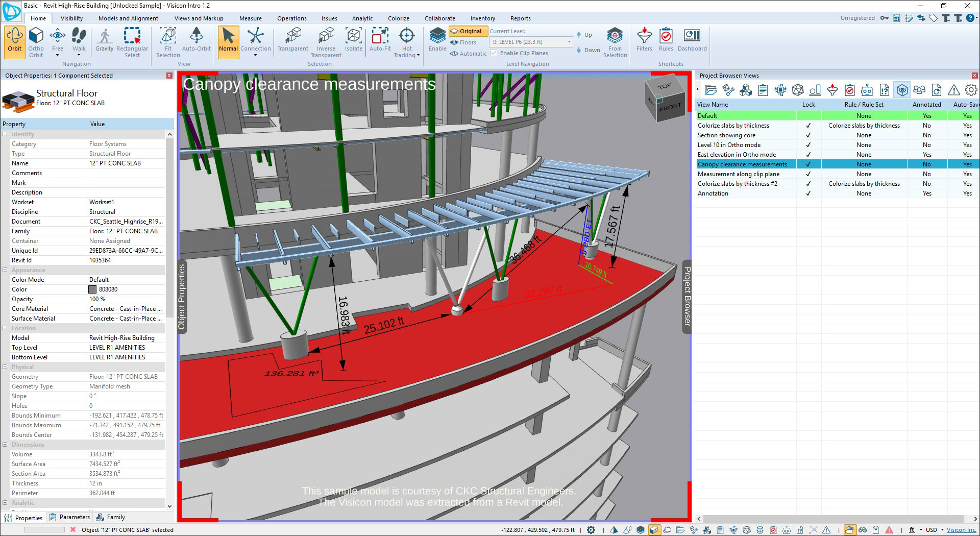The width and height of the screenshot is (980, 536).
Task: Select the Ortho Orbit tool
Action: [x=36, y=42]
